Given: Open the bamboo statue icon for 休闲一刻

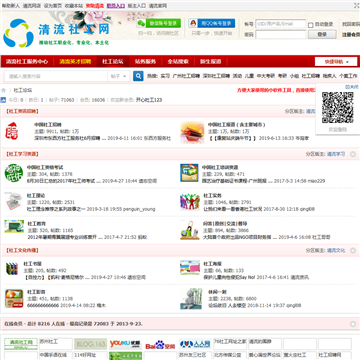Looking at the screenshot, I should click(x=191, y=299).
